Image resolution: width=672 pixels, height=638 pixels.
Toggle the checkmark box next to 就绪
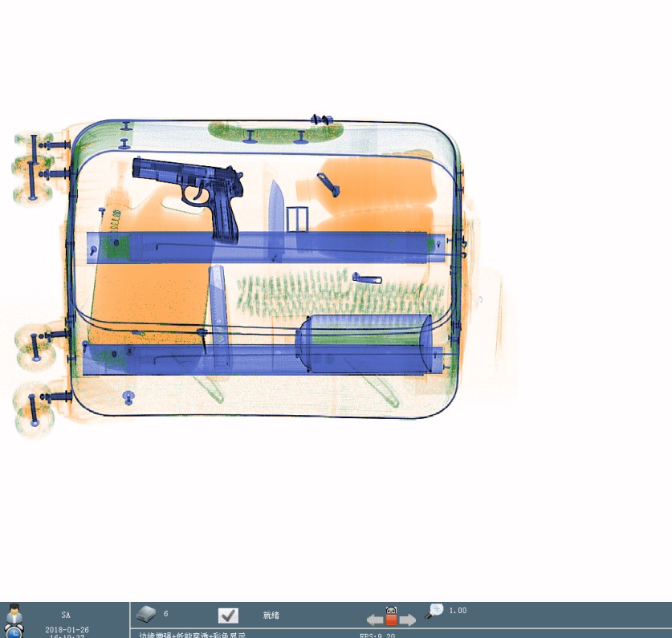click(x=228, y=616)
